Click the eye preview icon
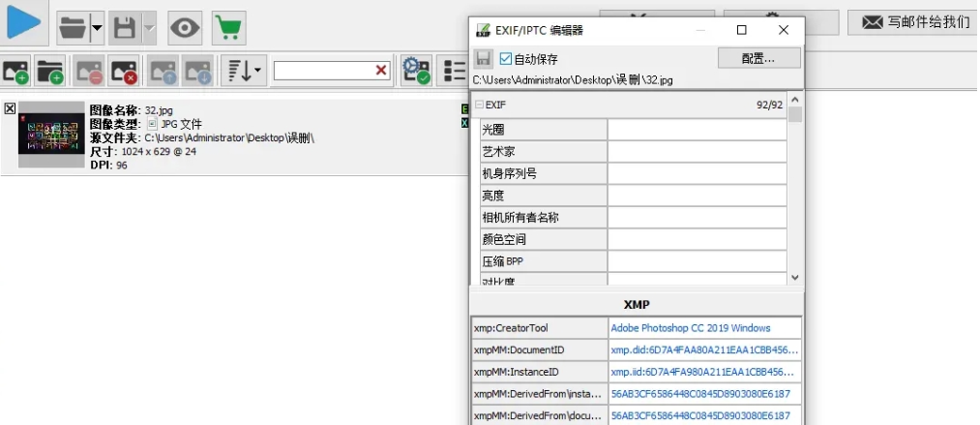 click(185, 28)
